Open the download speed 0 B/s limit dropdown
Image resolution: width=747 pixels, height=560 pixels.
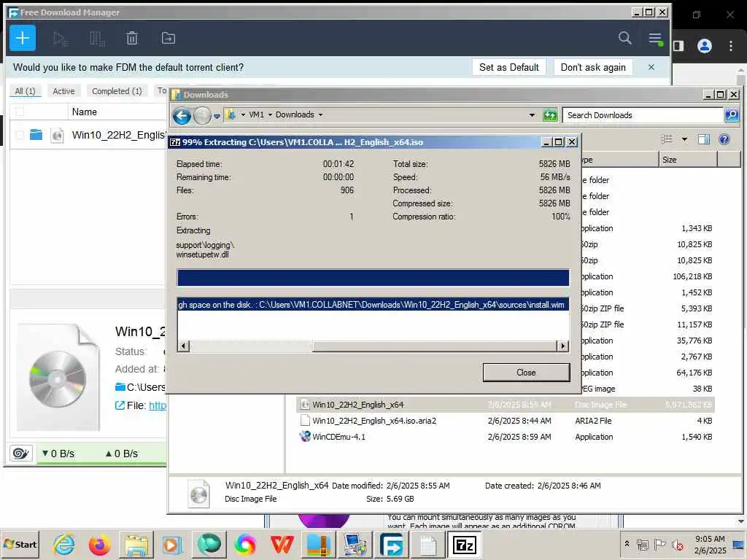[58, 454]
